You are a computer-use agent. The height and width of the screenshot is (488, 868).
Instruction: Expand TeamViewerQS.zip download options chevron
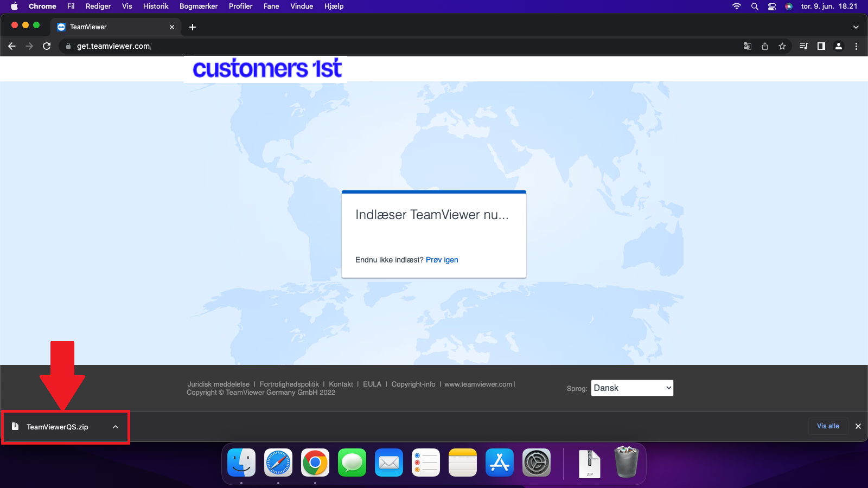click(116, 427)
